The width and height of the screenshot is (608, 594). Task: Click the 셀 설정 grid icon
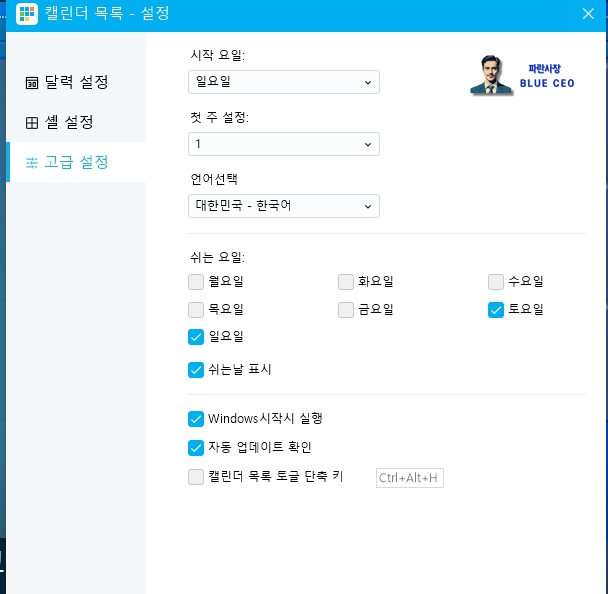click(x=32, y=123)
